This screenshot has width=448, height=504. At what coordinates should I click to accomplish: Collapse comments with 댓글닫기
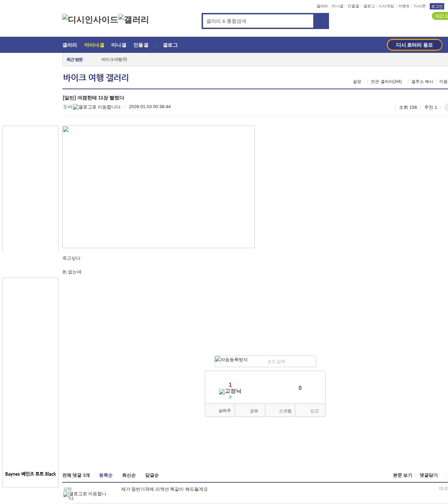pos(428,475)
